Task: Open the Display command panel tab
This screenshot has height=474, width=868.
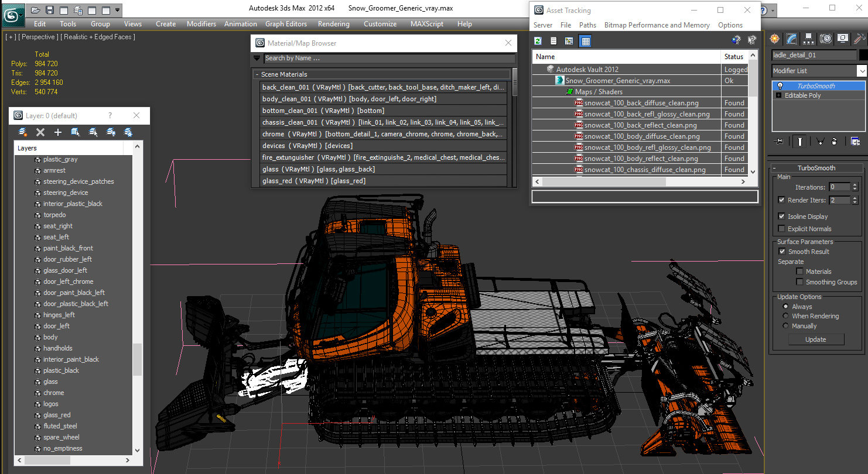Action: tap(843, 39)
